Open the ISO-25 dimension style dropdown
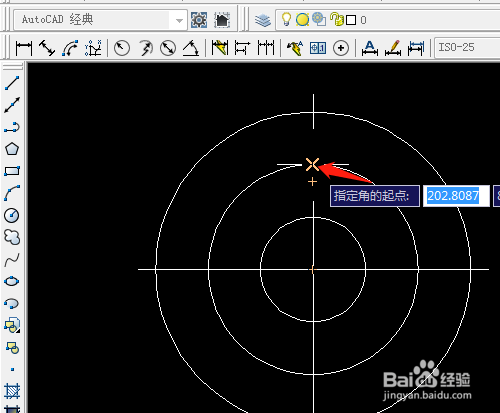The height and width of the screenshot is (413, 500). (467, 48)
